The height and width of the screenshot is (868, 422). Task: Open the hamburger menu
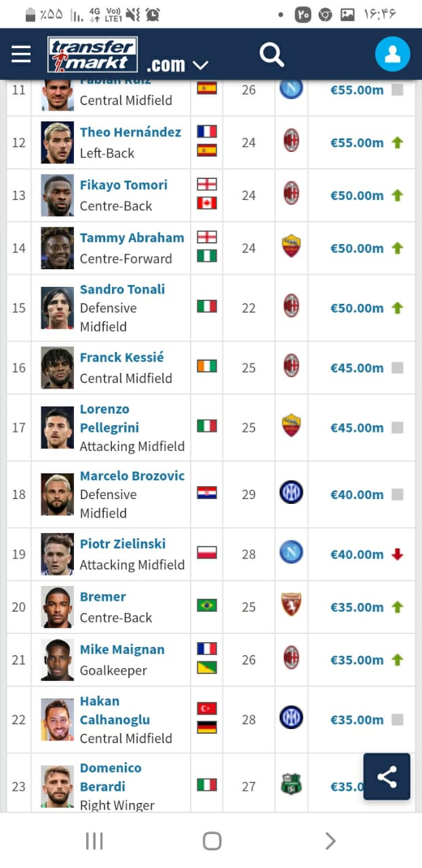click(21, 54)
